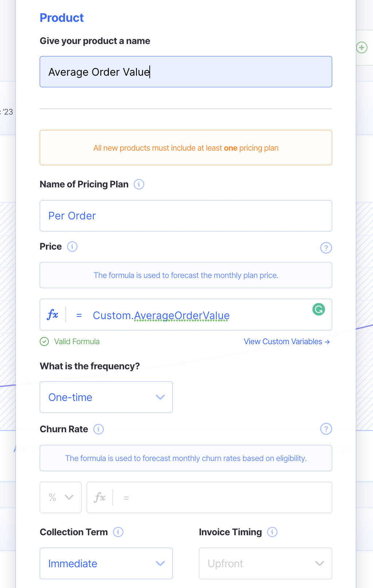The width and height of the screenshot is (373, 588).
Task: Click the info icon beside Collection Term
Action: tap(118, 532)
